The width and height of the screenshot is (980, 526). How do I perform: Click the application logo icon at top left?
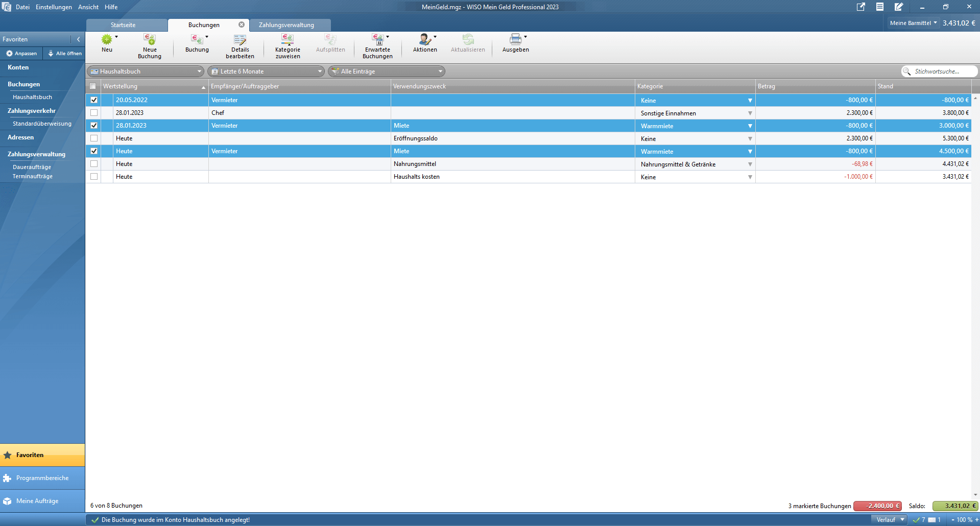(x=7, y=7)
